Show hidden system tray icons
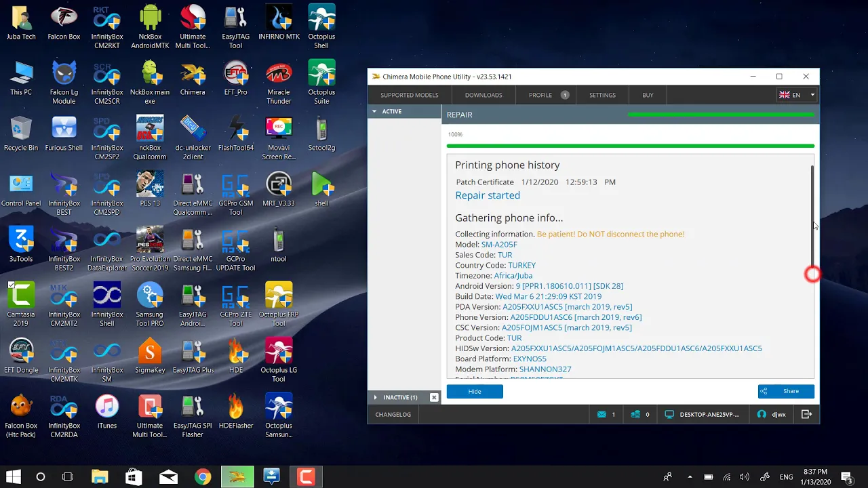Viewport: 868px width, 488px height. 690,477
